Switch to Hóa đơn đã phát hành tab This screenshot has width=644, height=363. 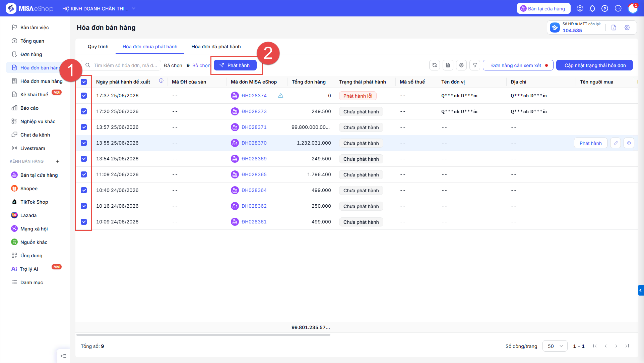point(216,47)
